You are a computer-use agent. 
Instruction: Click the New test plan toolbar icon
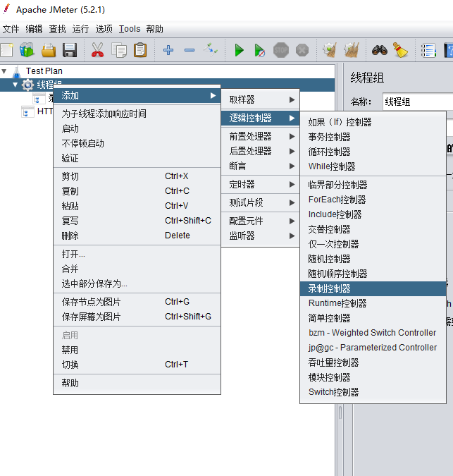(x=6, y=50)
